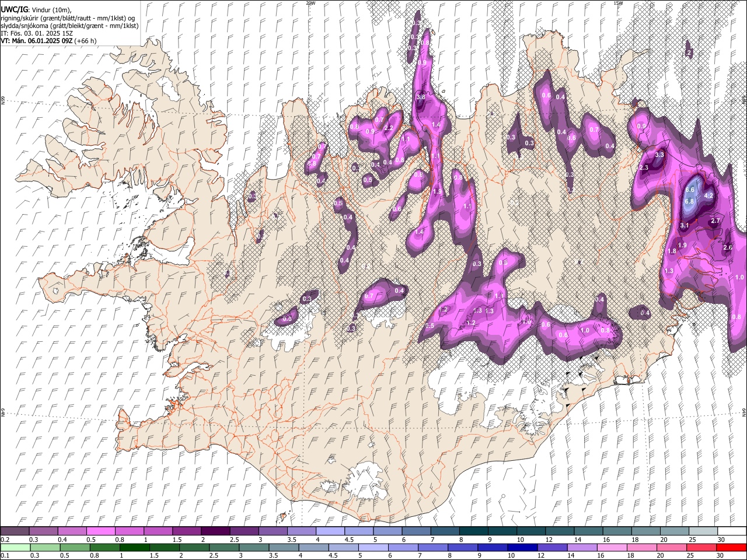Click the palest green rain swatch from 0.1 to 0.3

[15, 547]
